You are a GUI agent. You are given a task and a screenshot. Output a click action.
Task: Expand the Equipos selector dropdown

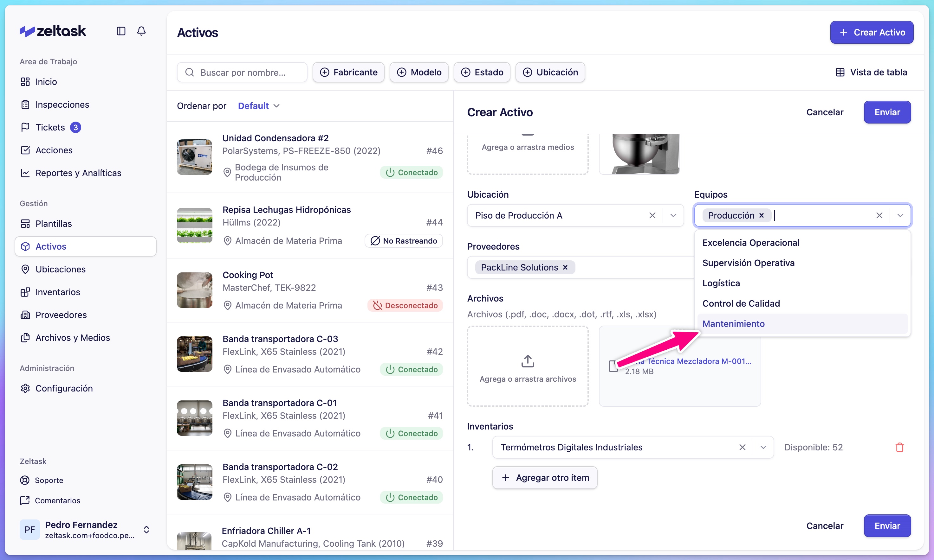(900, 215)
